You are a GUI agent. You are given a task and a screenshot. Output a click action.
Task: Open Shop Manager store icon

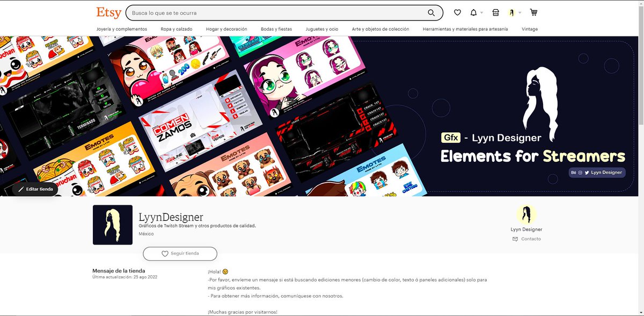(x=495, y=12)
